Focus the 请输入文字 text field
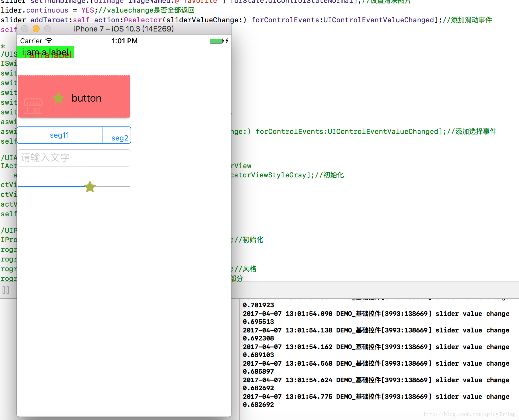This screenshot has height=420, width=519. (74, 158)
